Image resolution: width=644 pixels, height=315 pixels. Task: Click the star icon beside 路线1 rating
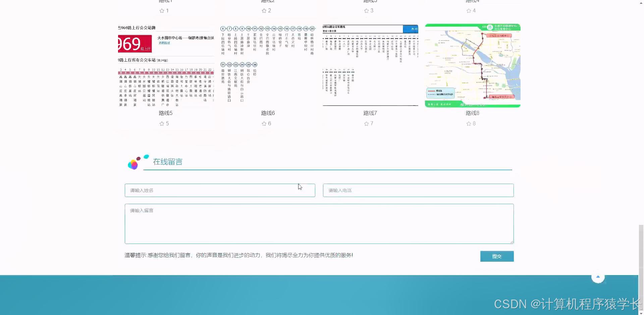162,10
